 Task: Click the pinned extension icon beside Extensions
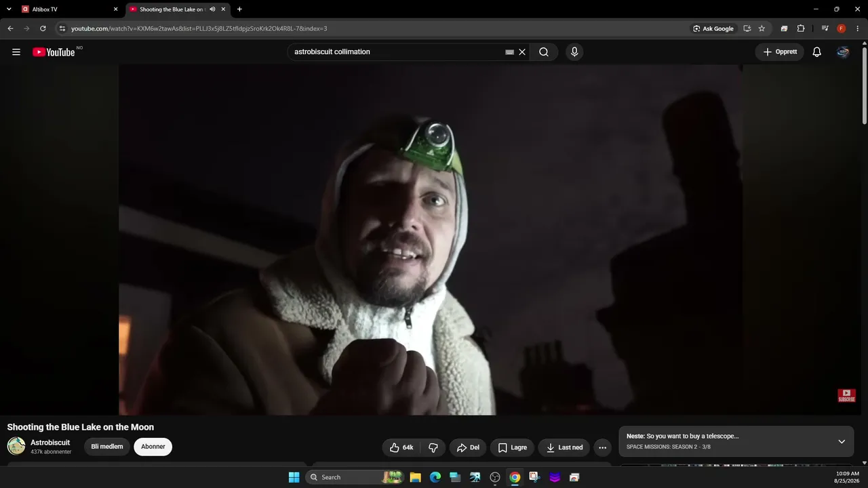784,28
